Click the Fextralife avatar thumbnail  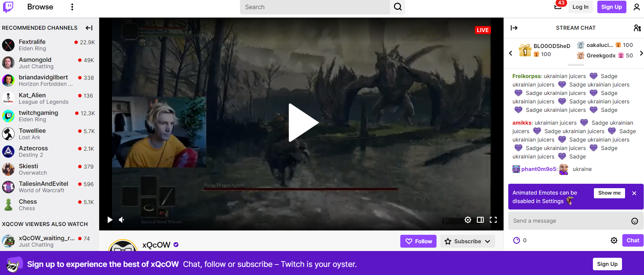8,45
